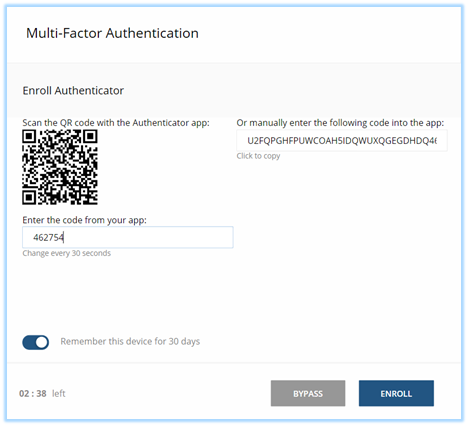Click the Enroll Authenticator section heading
The height and width of the screenshot is (426, 468).
(73, 90)
